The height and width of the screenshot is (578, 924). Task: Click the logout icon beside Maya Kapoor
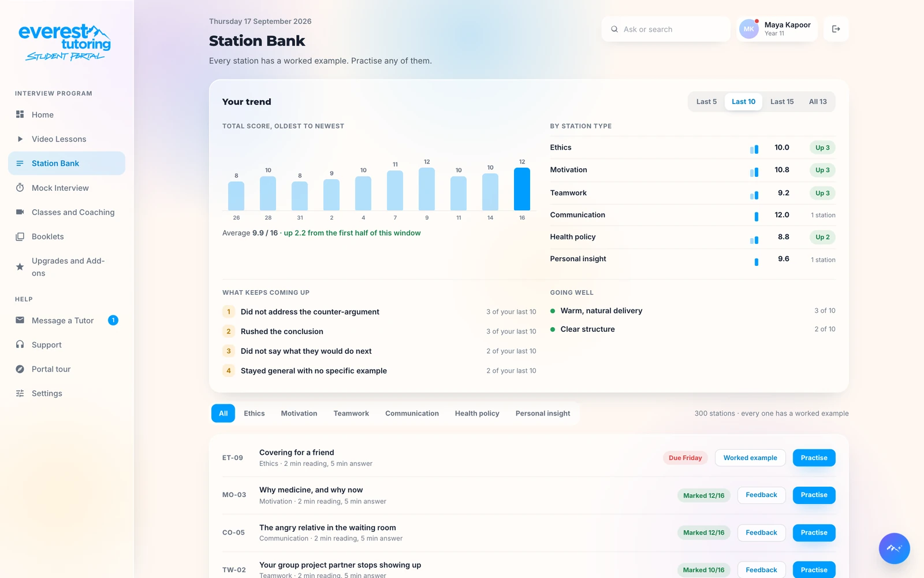coord(836,29)
